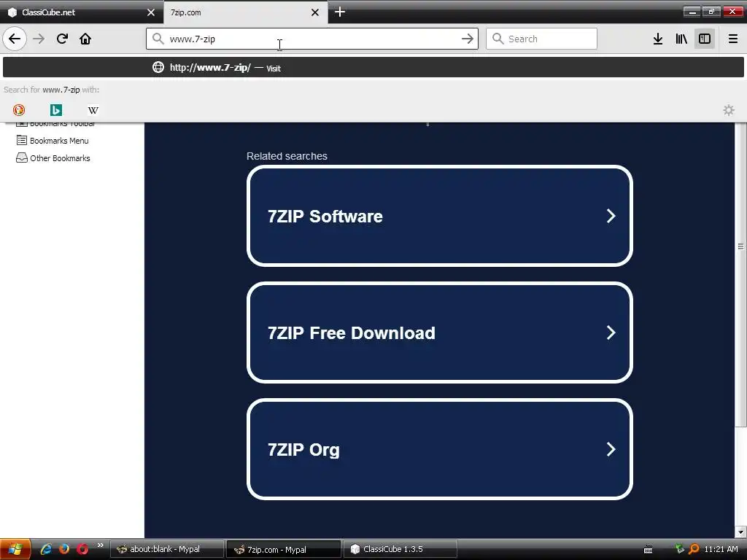Screen dimensions: 747x560
Task: Open a new tab
Action: (x=340, y=12)
